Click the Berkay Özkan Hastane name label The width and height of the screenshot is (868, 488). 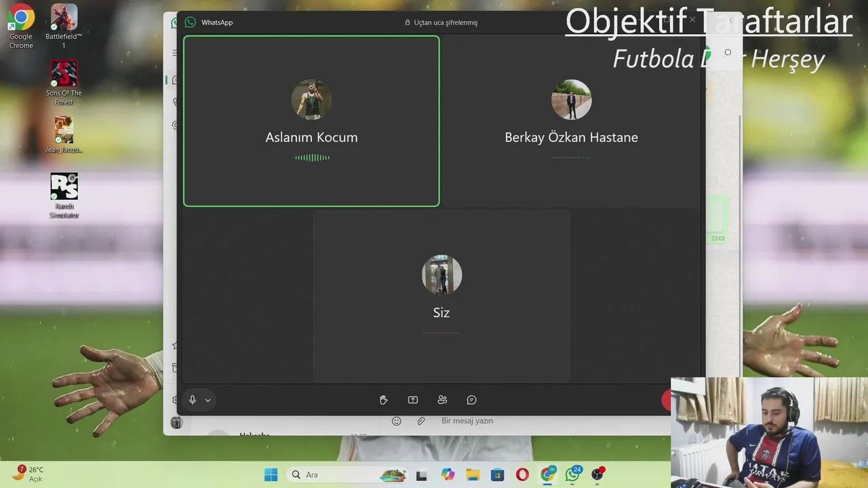572,137
